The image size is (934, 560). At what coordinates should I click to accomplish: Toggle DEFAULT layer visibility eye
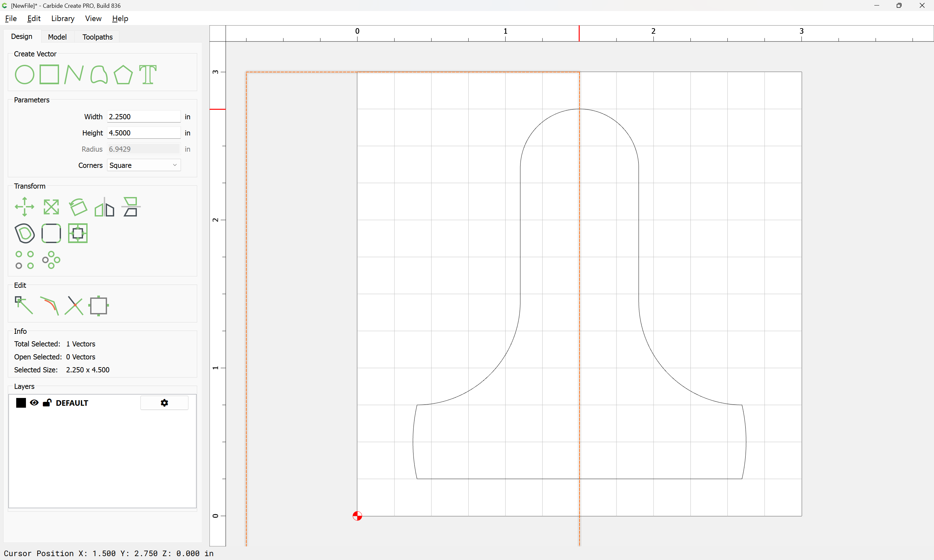(x=34, y=402)
